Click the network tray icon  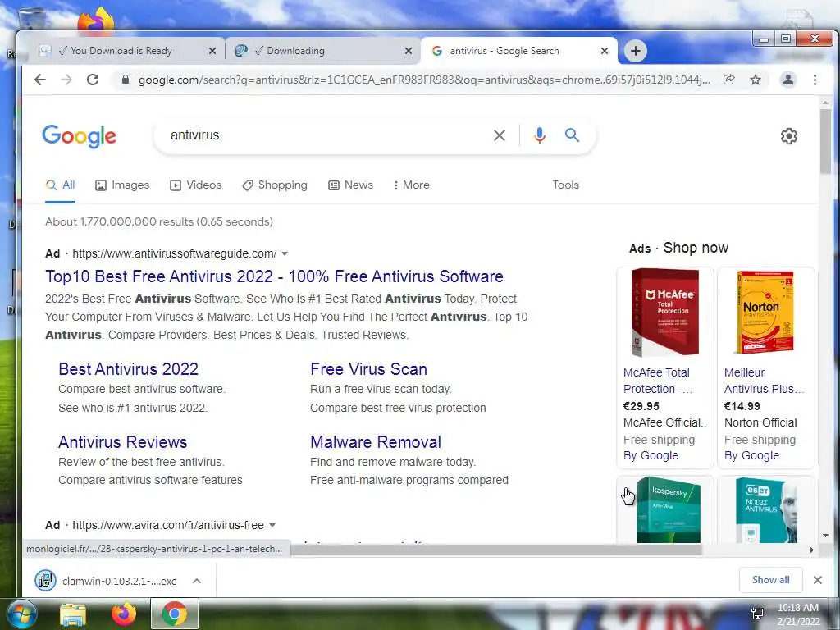pos(757,614)
